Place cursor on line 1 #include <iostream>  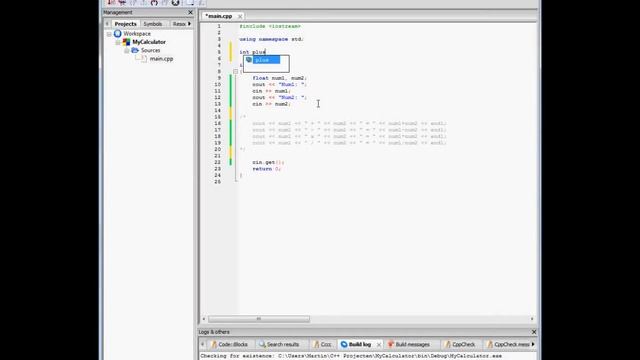[270, 26]
